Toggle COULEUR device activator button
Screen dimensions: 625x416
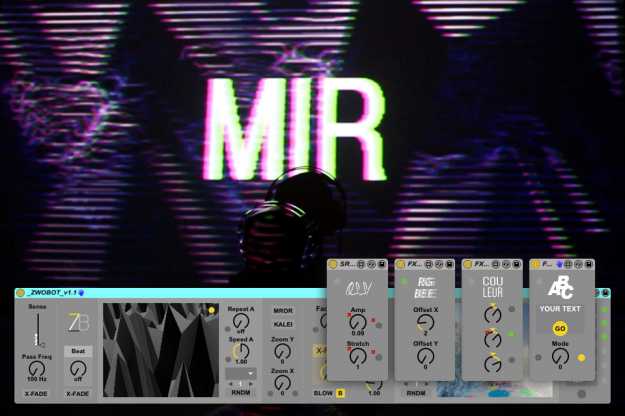[468, 264]
